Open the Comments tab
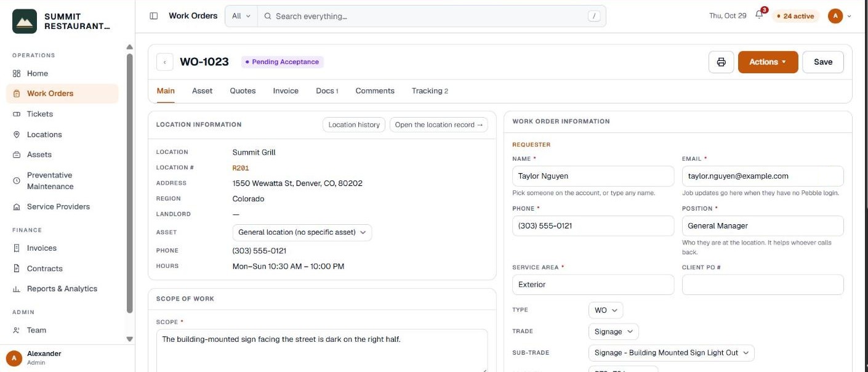The height and width of the screenshot is (372, 868). tap(375, 91)
